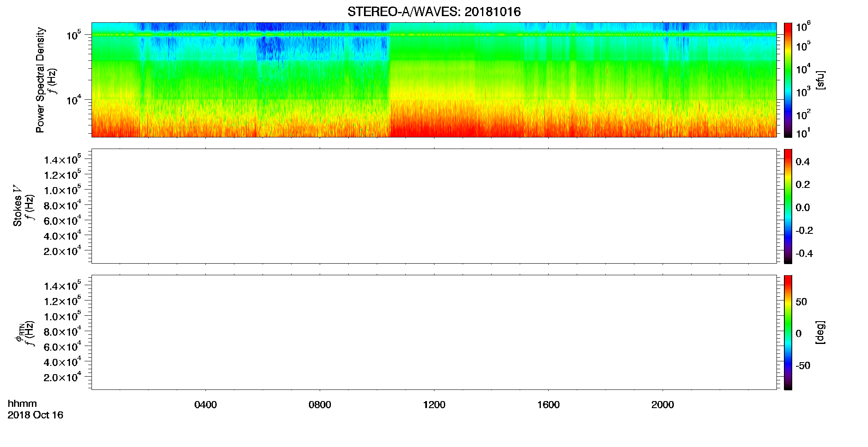Click the yellow-green emission line near 10^5 Hz
Image resolution: width=868 pixels, height=447 pixels.
point(434,35)
